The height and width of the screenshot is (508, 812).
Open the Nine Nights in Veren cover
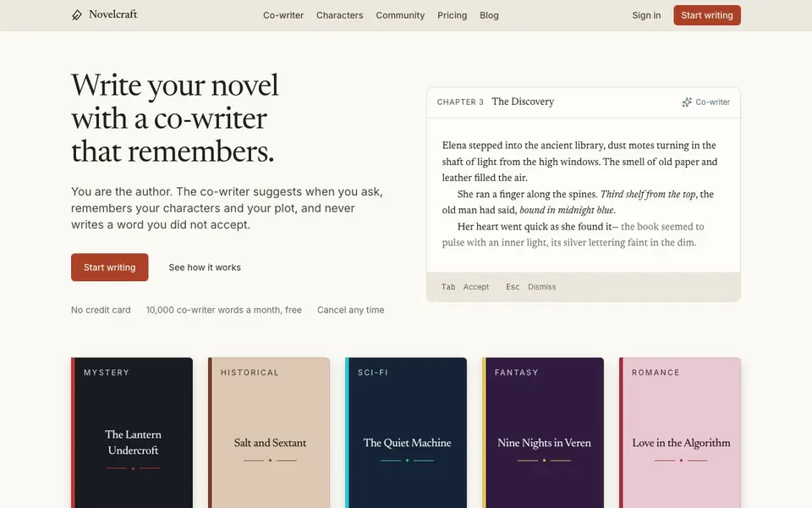[x=543, y=433]
